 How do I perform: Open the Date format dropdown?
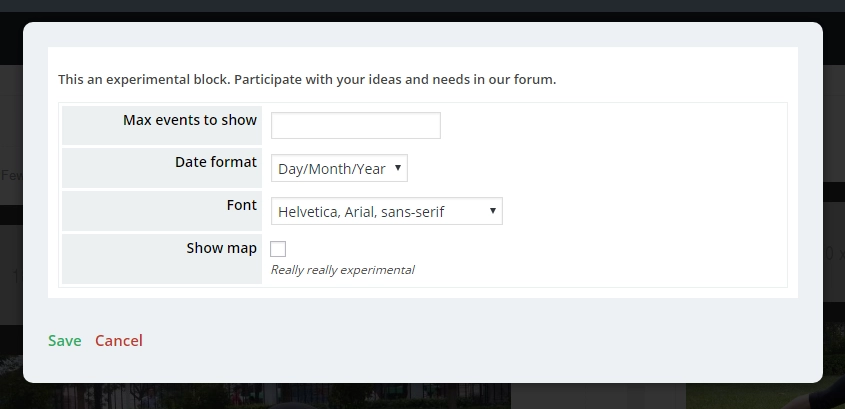coord(339,169)
